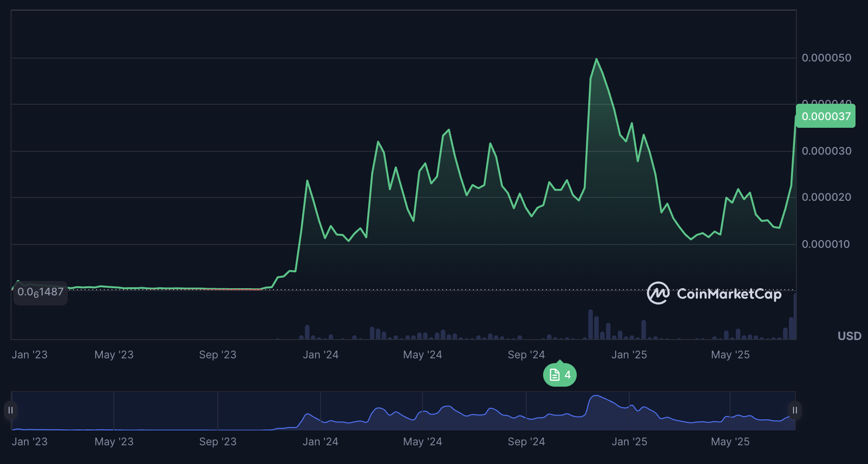This screenshot has height=464, width=868.
Task: Click the 0.000010 gridline value
Action: pyautogui.click(x=826, y=244)
